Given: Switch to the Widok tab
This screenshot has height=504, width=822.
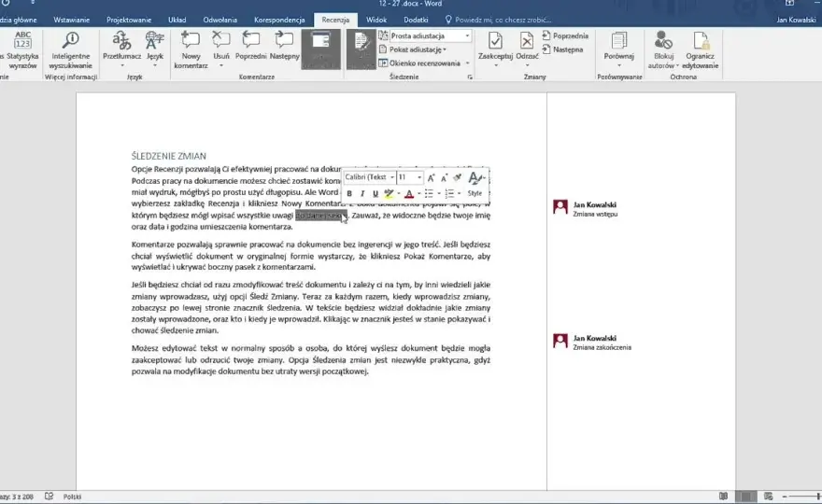Looking at the screenshot, I should (376, 20).
